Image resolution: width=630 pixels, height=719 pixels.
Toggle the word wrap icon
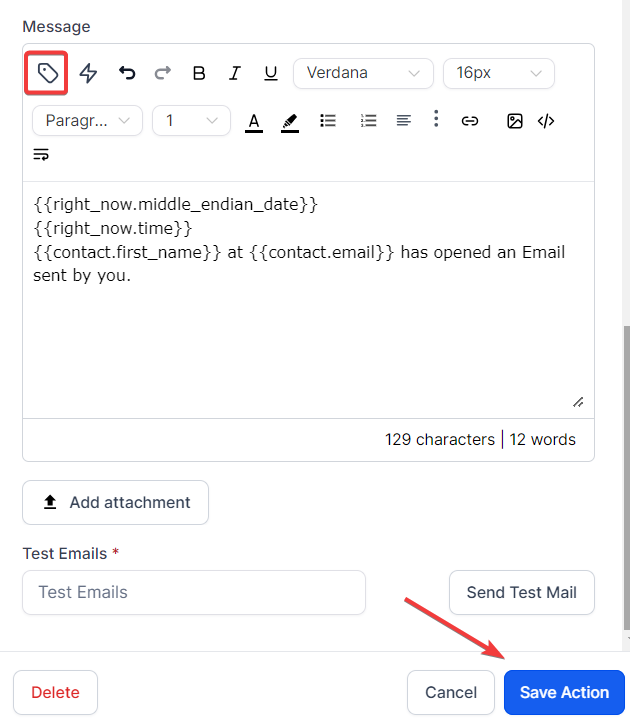coord(41,155)
